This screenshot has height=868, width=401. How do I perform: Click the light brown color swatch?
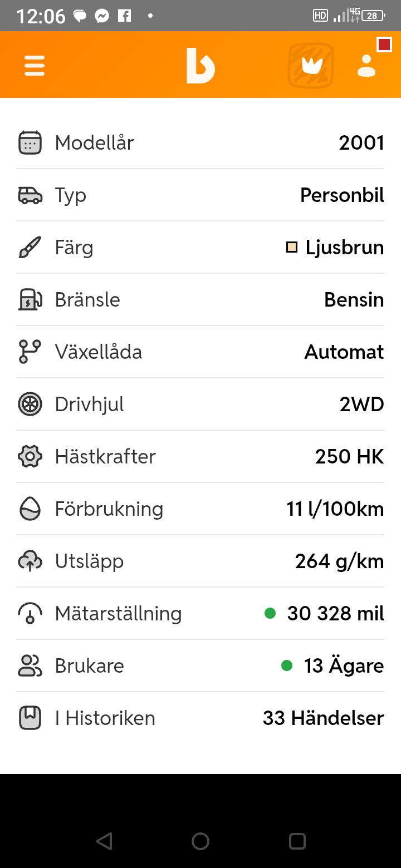click(x=292, y=248)
